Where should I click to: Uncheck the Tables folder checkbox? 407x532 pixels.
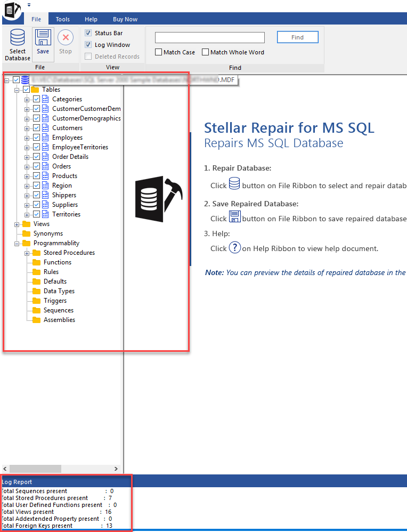[27, 90]
